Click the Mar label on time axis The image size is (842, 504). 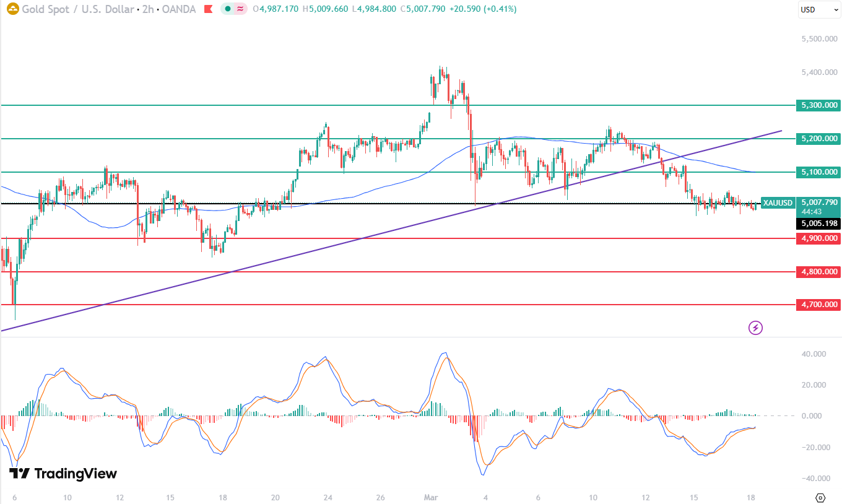tap(431, 497)
